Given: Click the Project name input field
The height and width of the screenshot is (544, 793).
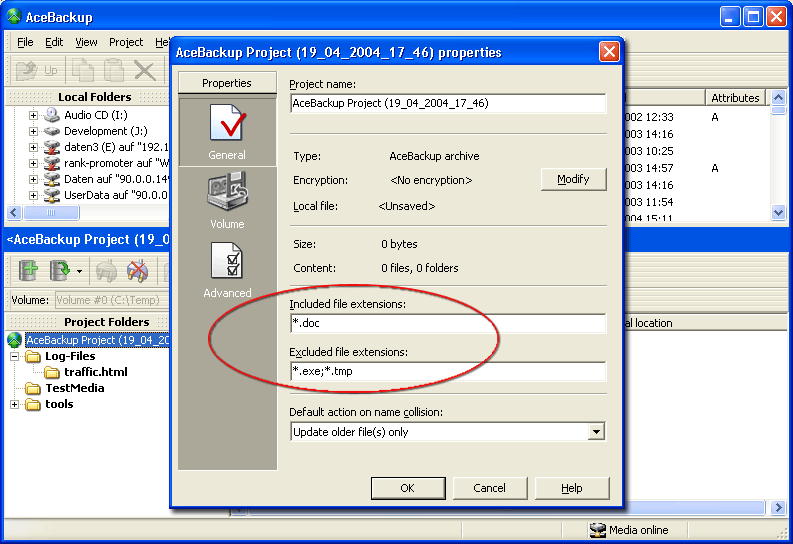Looking at the screenshot, I should pos(448,103).
